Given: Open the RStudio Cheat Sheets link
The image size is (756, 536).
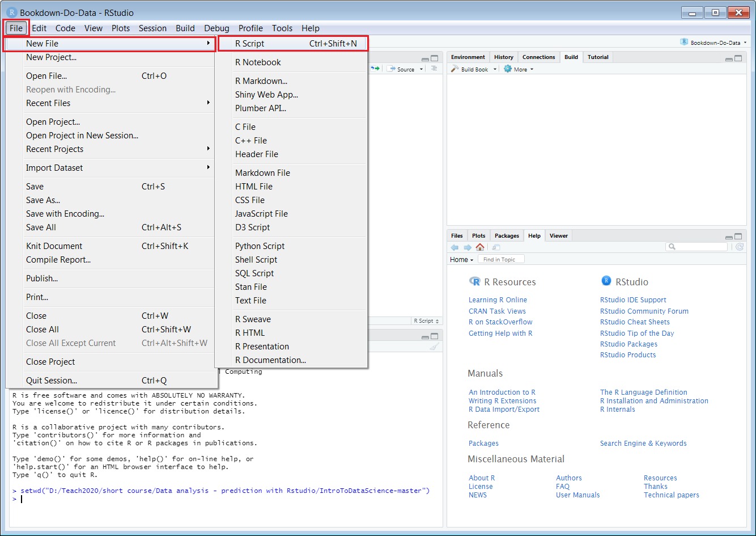Looking at the screenshot, I should [x=635, y=322].
